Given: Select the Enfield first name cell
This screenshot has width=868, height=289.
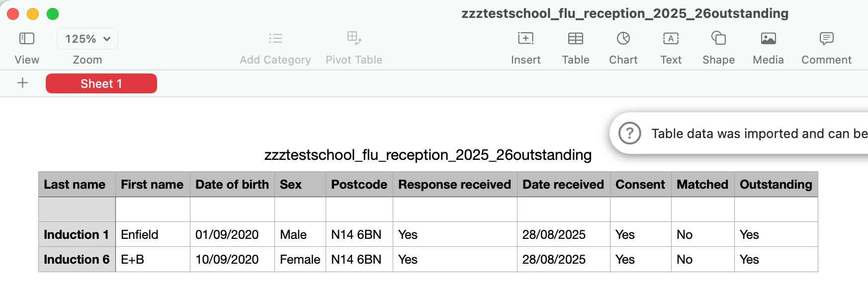Looking at the screenshot, I should [153, 234].
